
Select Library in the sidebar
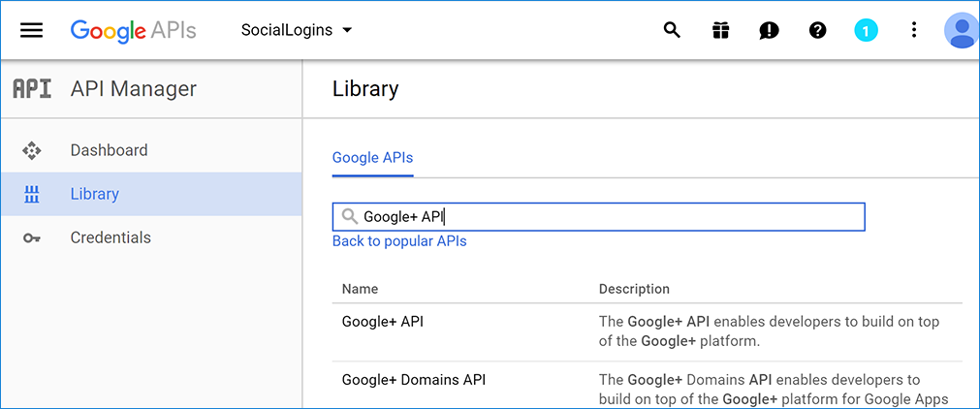click(x=95, y=194)
